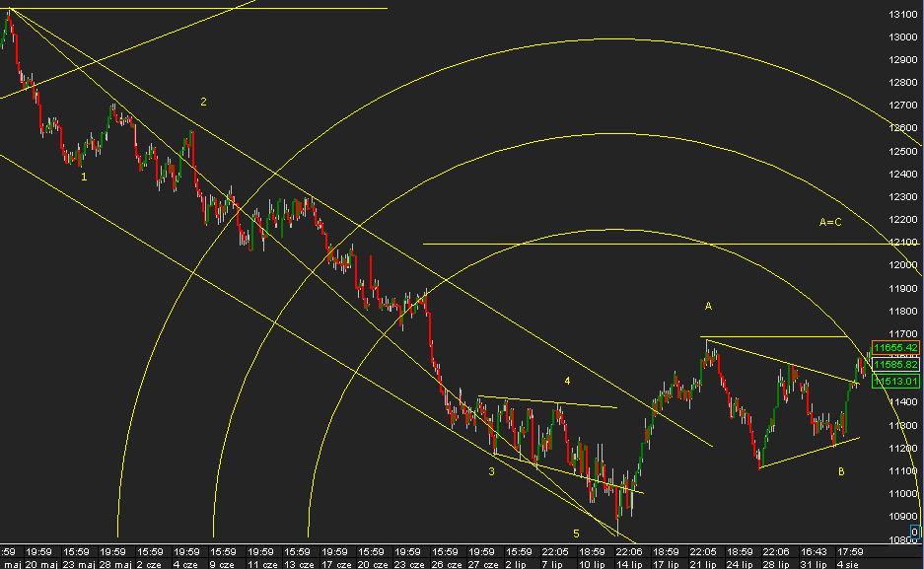
Task: Click the blue-boxed 0 indicator in the corner
Action: [x=915, y=532]
